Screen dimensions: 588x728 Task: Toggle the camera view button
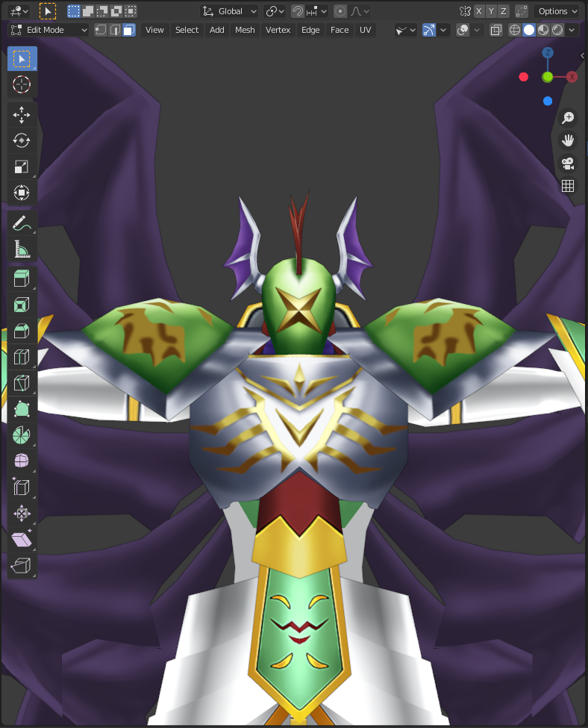pos(568,164)
